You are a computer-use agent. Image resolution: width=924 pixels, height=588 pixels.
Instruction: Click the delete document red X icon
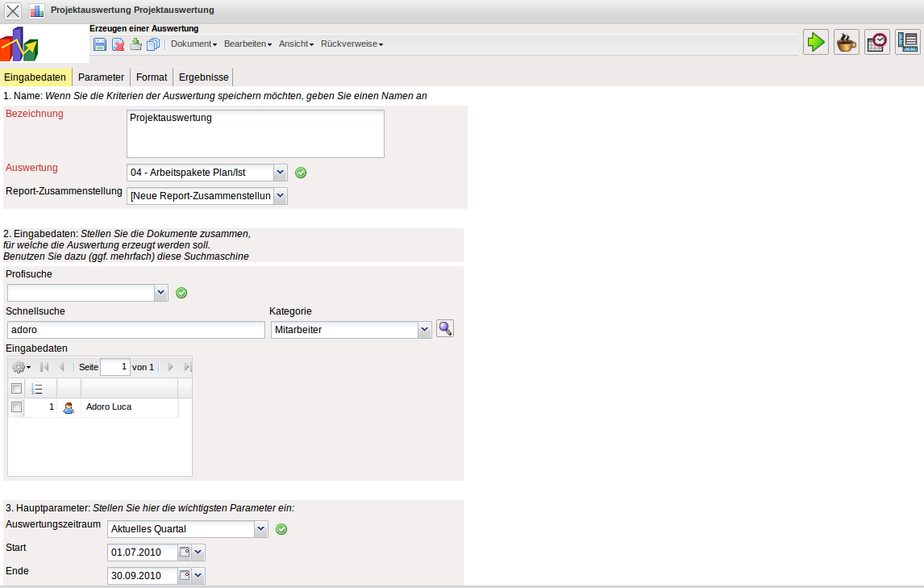click(118, 44)
